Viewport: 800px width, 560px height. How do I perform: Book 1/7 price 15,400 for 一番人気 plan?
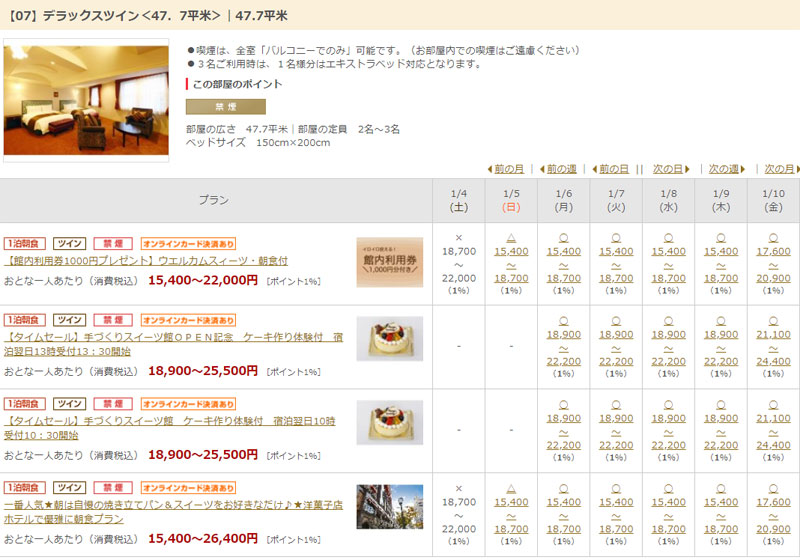[616, 502]
